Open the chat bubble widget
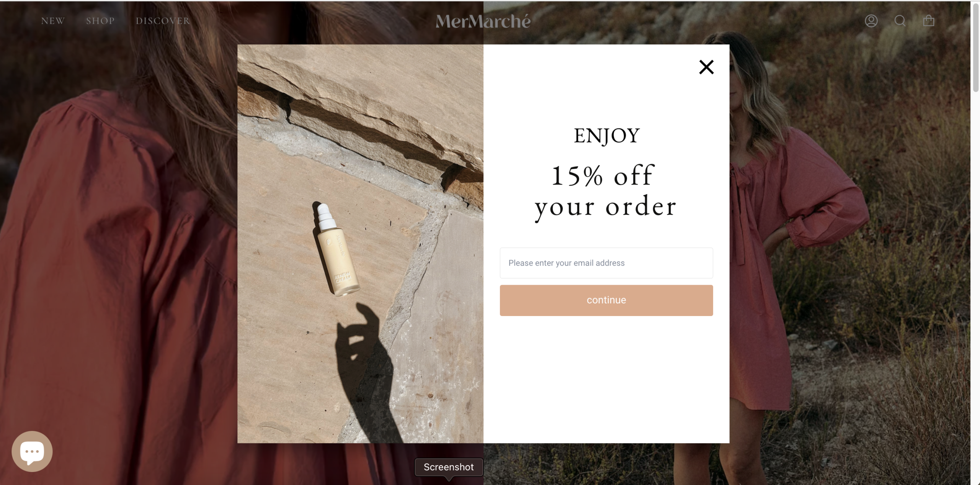Image resolution: width=980 pixels, height=485 pixels. [32, 451]
